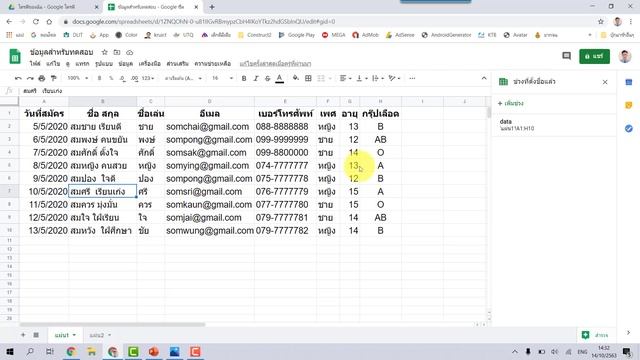Format as currency using the ฿ button
Screen dimensions: 640x360
(x=99, y=78)
